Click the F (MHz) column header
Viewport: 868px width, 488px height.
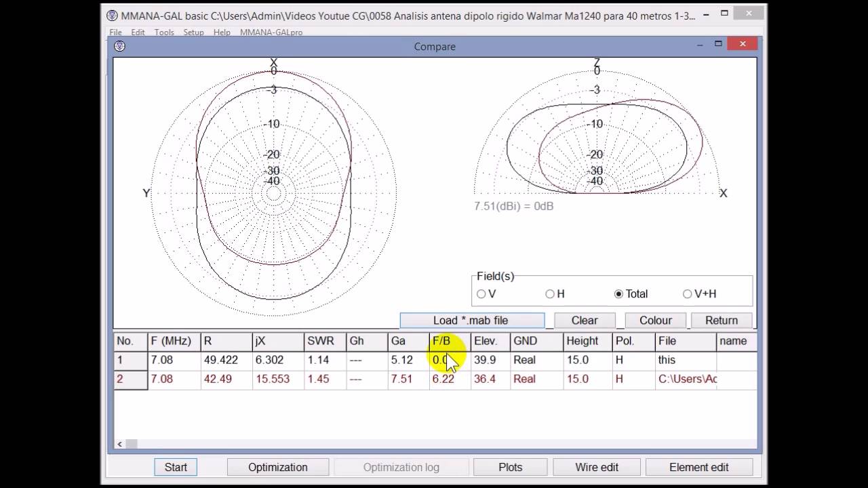point(174,341)
